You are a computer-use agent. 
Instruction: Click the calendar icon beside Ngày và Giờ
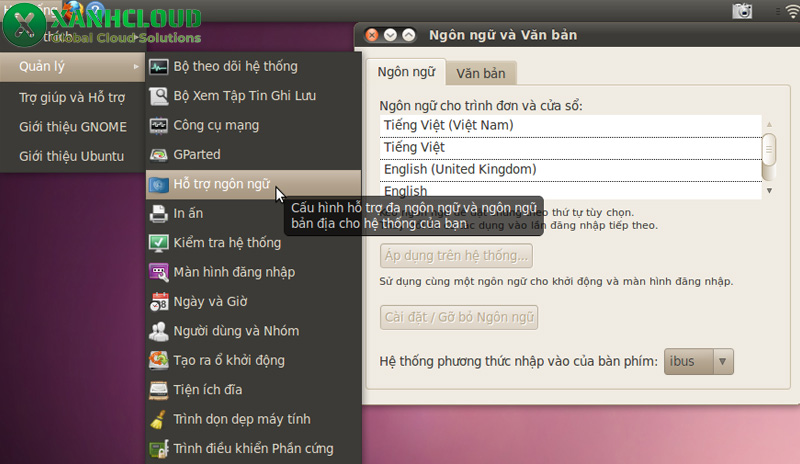click(x=158, y=302)
